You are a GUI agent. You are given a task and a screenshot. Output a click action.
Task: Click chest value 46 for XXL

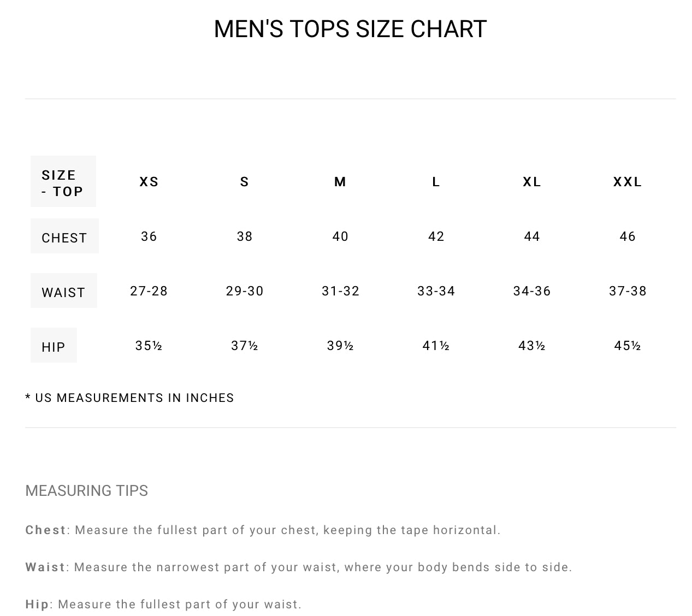[628, 236]
